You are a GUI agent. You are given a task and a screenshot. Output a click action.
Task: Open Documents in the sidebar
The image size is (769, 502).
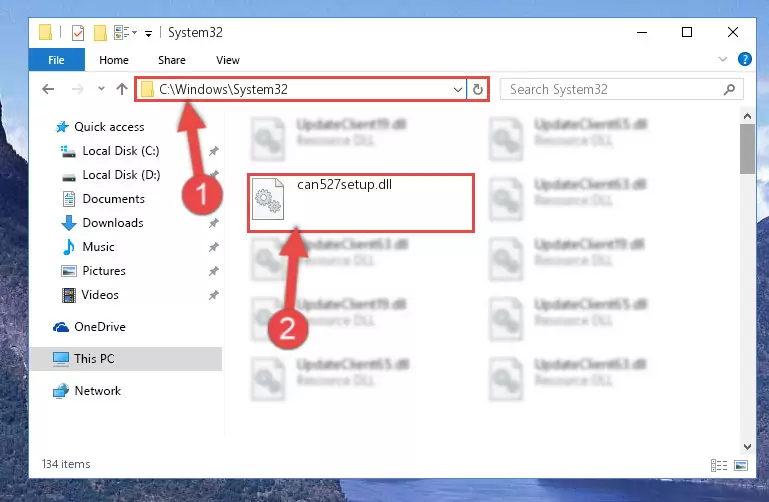click(x=113, y=199)
